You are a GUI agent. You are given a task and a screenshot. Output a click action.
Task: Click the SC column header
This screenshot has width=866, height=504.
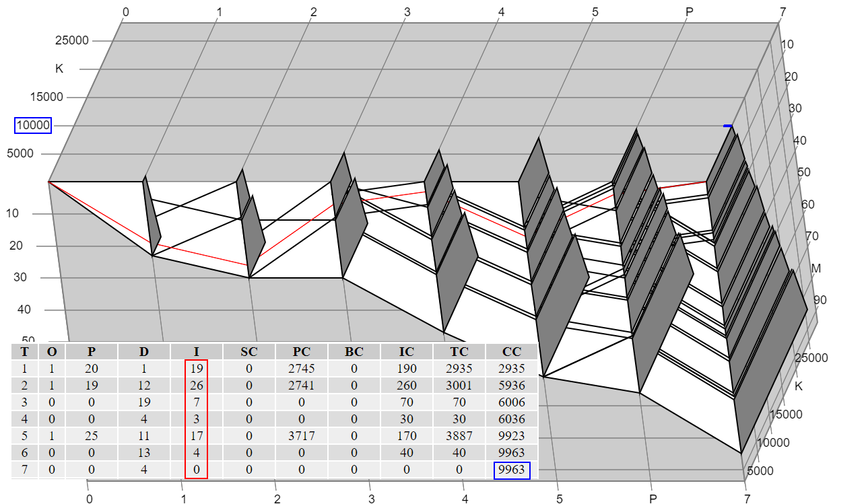[249, 351]
